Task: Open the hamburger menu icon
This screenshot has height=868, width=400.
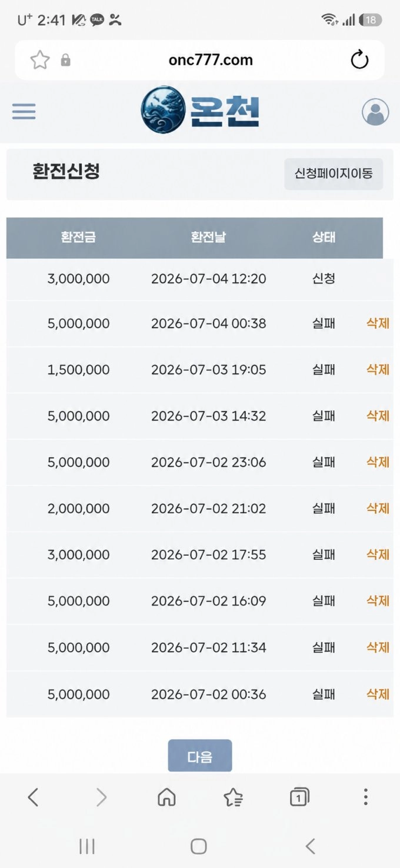Action: tap(24, 111)
